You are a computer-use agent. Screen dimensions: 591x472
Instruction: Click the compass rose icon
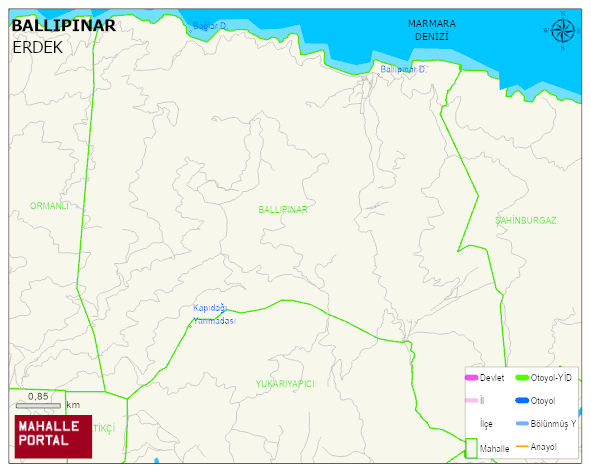point(563,31)
